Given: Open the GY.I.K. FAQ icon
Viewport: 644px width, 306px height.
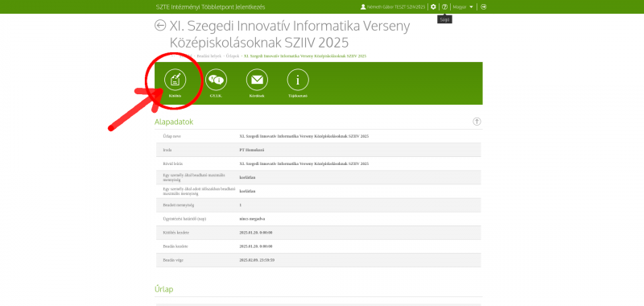Looking at the screenshot, I should click(x=216, y=79).
